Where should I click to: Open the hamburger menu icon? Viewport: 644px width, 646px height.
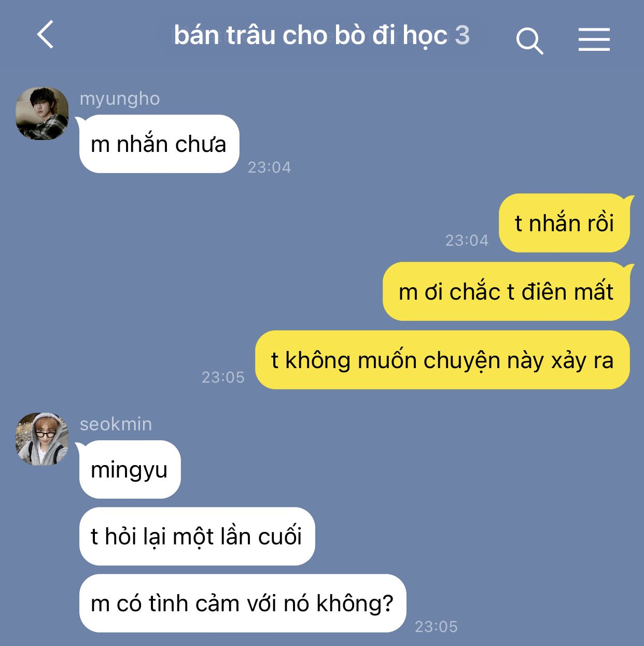(594, 40)
